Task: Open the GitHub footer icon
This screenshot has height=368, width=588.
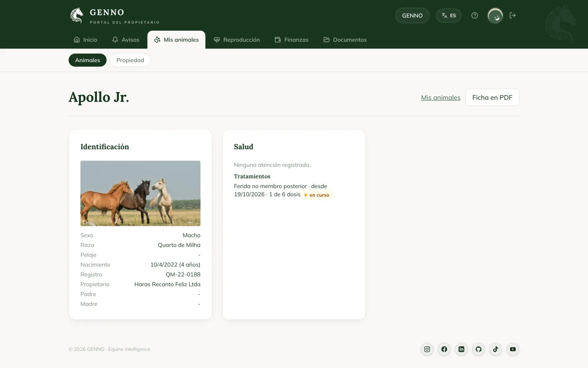Action: 478,349
